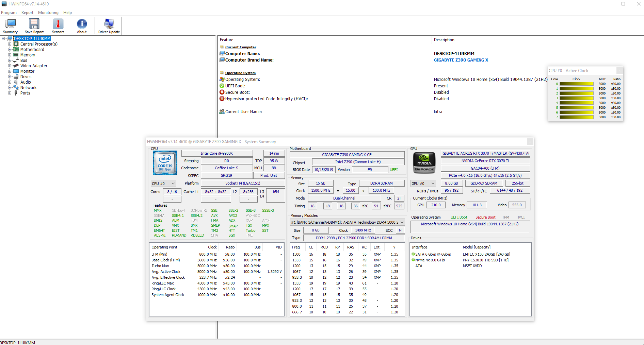Click the Intel Z390 (Cannon Lake-H) chipset field
Viewport: 644px width, 345px height.
click(358, 162)
